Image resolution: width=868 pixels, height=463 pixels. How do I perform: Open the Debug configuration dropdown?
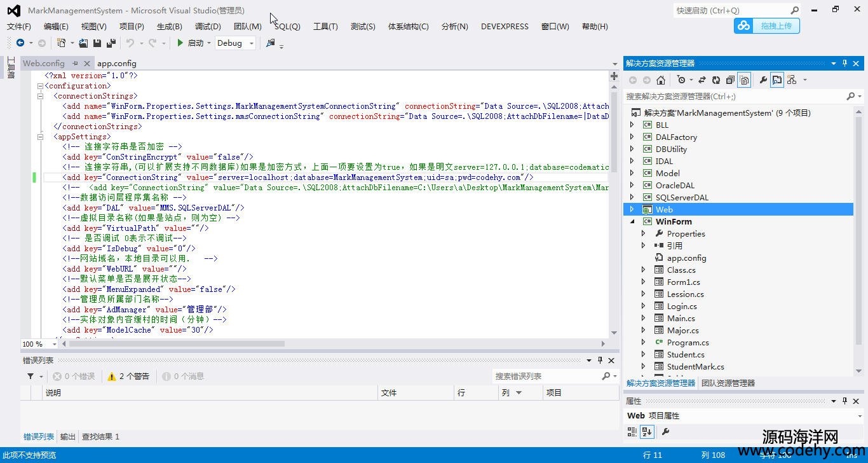252,43
